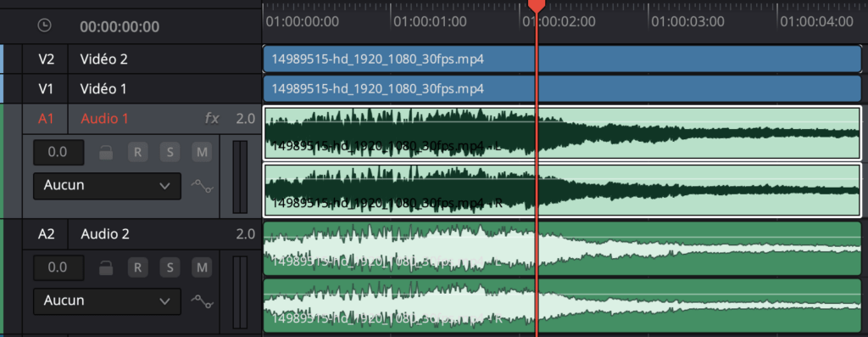Click the Audio 1 volume field 0.0
This screenshot has height=337, width=868.
[x=58, y=153]
